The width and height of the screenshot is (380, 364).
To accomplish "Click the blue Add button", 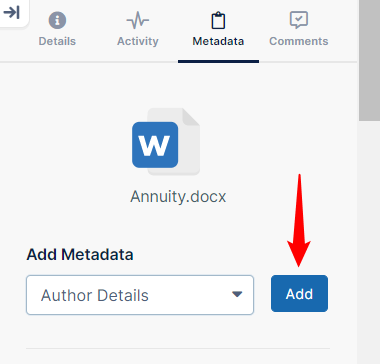I will (299, 293).
